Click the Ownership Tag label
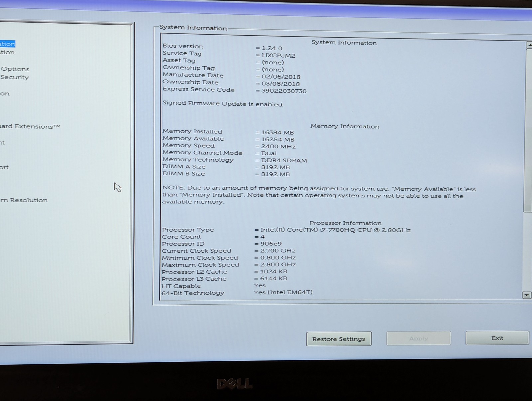The image size is (532, 401). 189,68
